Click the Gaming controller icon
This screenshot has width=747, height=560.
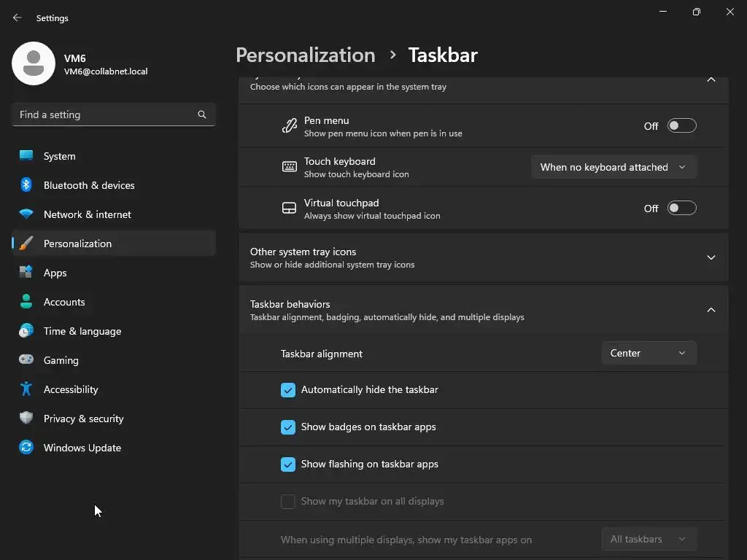(26, 360)
